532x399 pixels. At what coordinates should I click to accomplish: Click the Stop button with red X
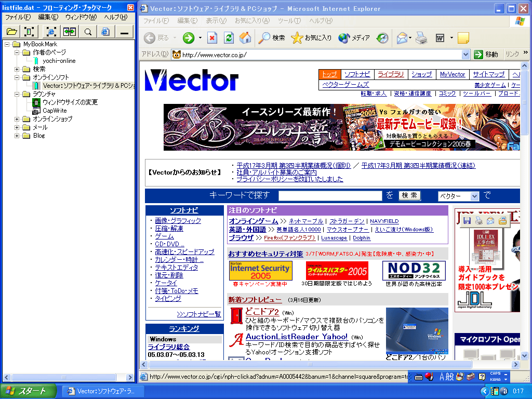pos(212,37)
